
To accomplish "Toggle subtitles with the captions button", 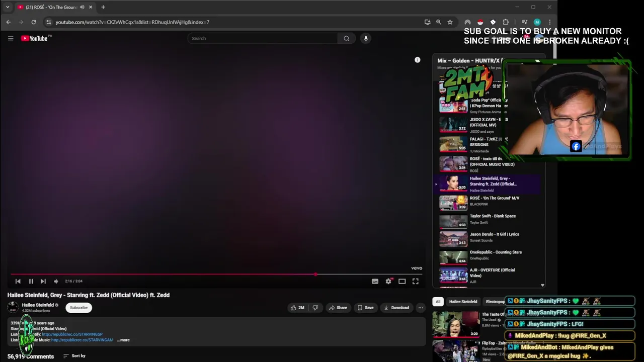I will tap(375, 282).
